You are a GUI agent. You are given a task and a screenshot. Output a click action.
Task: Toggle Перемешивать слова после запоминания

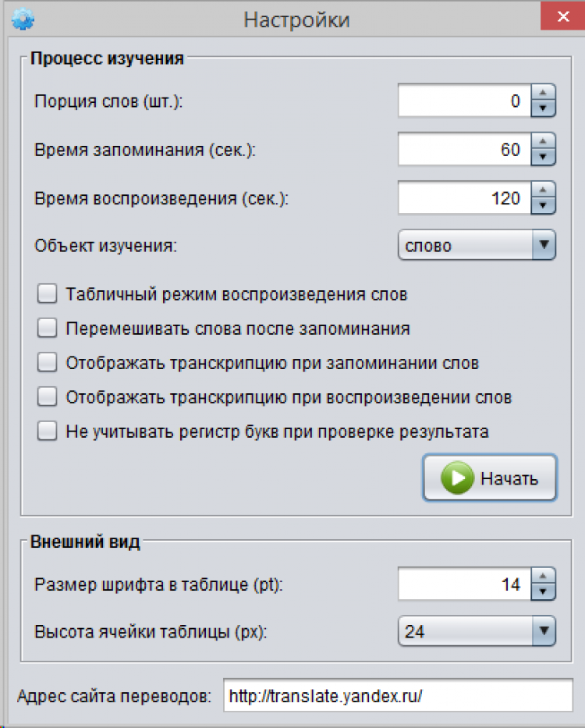coord(48,328)
